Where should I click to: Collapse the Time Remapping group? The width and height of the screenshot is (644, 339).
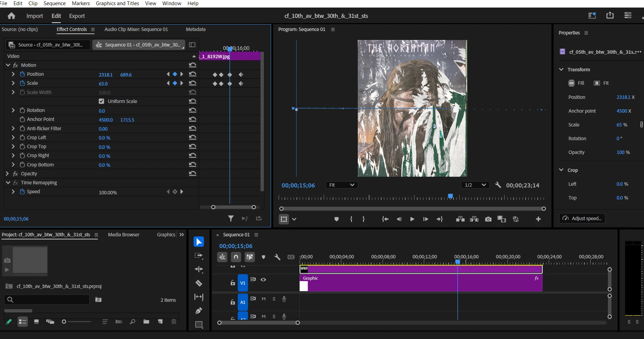click(8, 183)
